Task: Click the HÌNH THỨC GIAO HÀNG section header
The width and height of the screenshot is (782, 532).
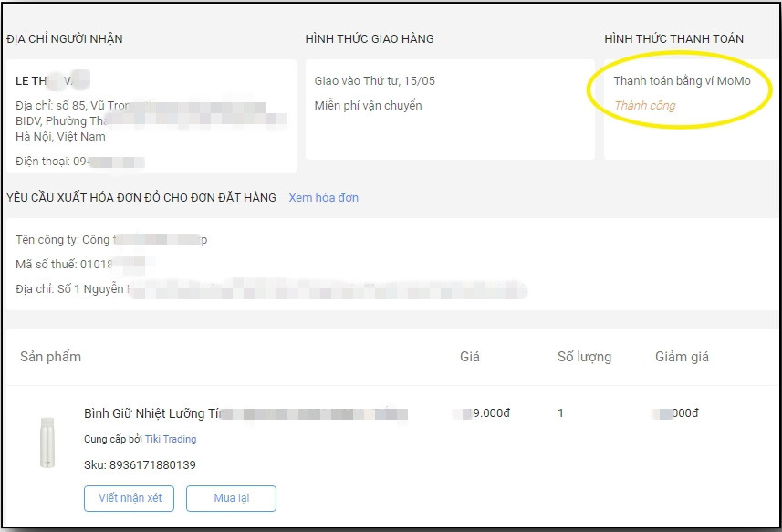Action: coord(370,38)
